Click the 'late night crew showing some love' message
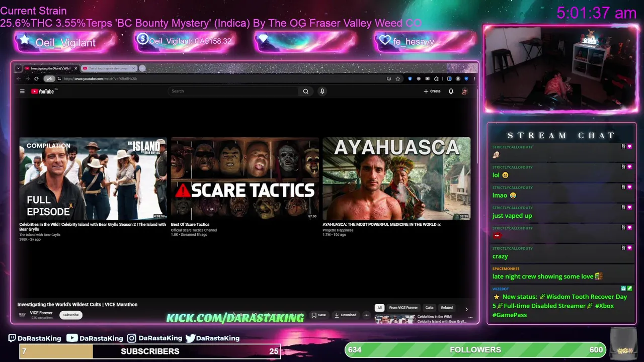Viewport: 644px width, 362px height. tap(547, 276)
